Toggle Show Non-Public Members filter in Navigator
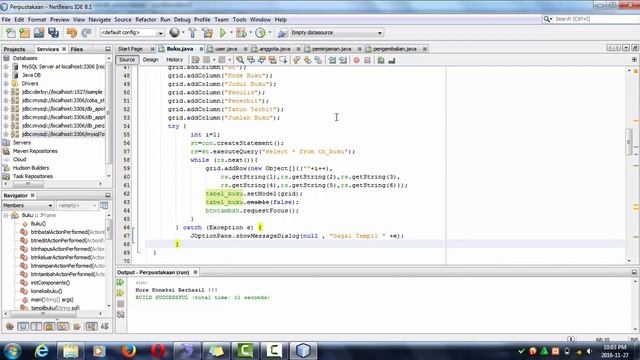The height and width of the screenshot is (360, 640). (x=49, y=326)
